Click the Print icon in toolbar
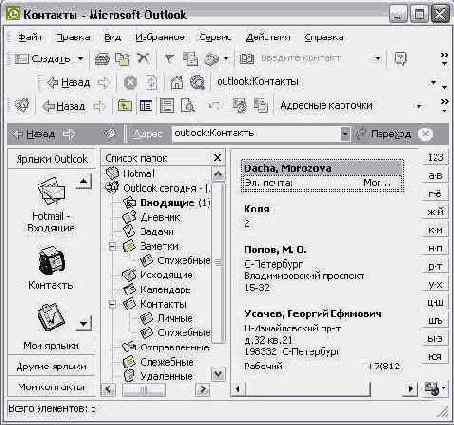 pyautogui.click(x=102, y=59)
